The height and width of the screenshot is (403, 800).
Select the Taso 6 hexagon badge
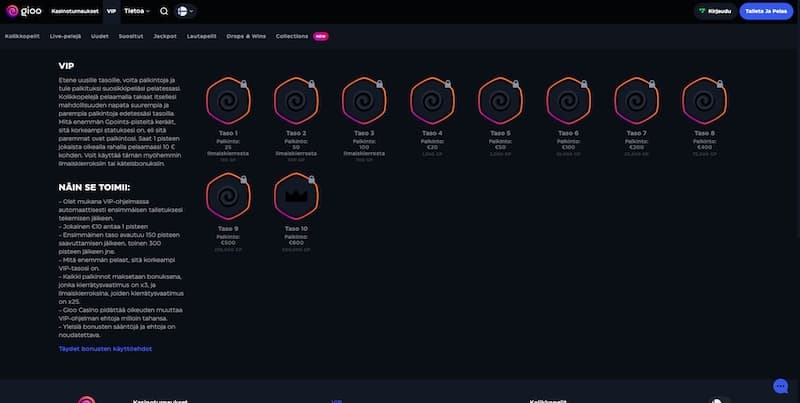(568, 101)
